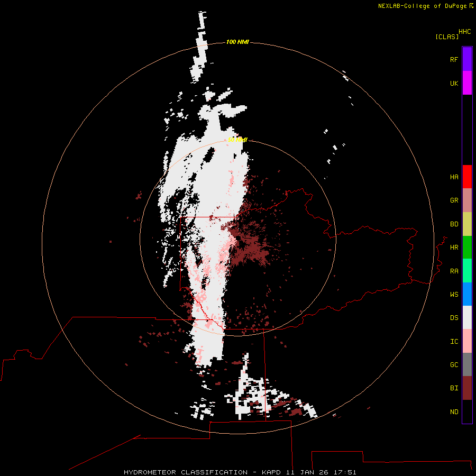Click the black ND legend color swatch
This screenshot has width=476, height=476.
(467, 411)
